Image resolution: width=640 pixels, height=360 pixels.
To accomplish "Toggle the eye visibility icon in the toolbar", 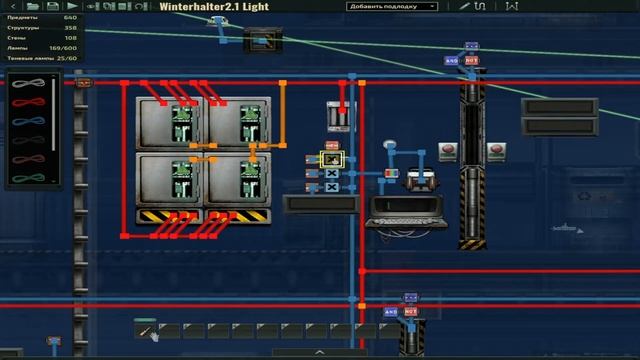I will click(x=93, y=6).
